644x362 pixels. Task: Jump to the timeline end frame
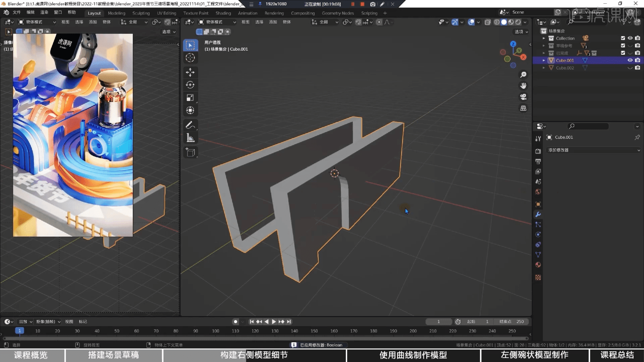(x=289, y=321)
